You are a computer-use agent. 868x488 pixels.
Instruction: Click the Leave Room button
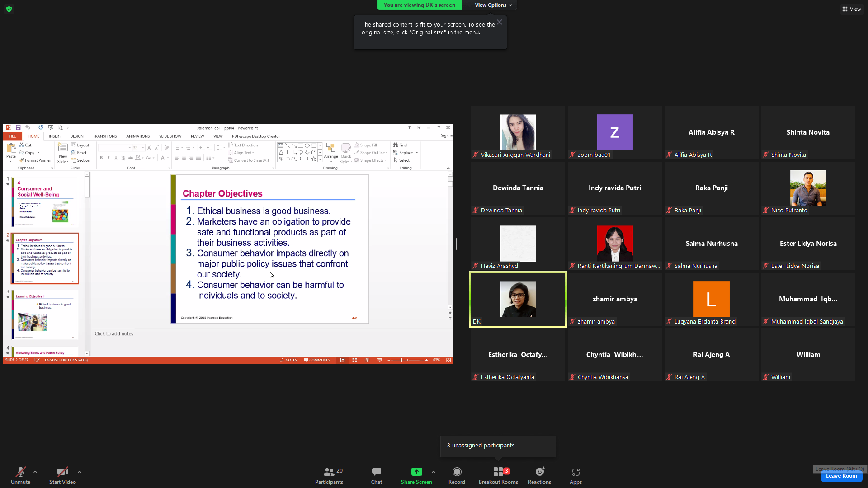pos(841,476)
